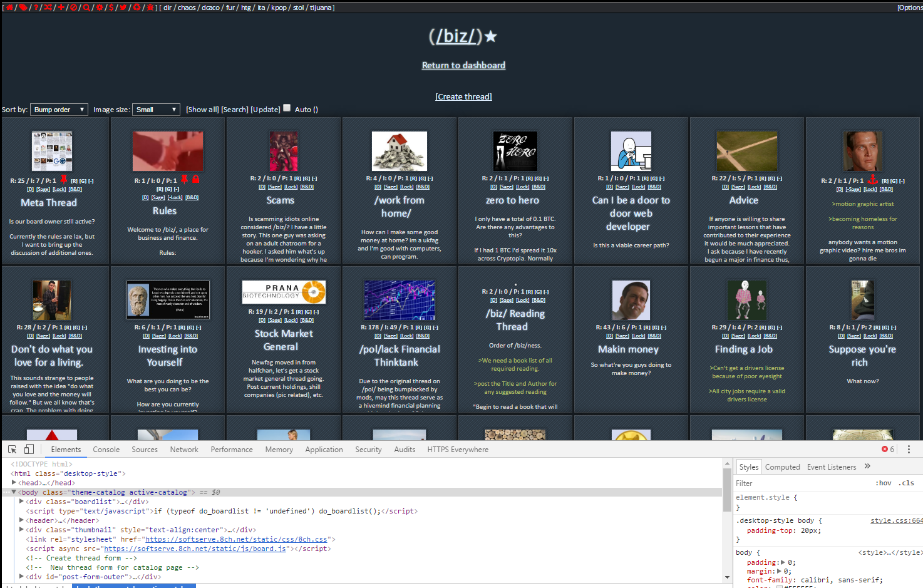Open the Sort by Bump order dropdown
923x588 pixels.
[59, 110]
